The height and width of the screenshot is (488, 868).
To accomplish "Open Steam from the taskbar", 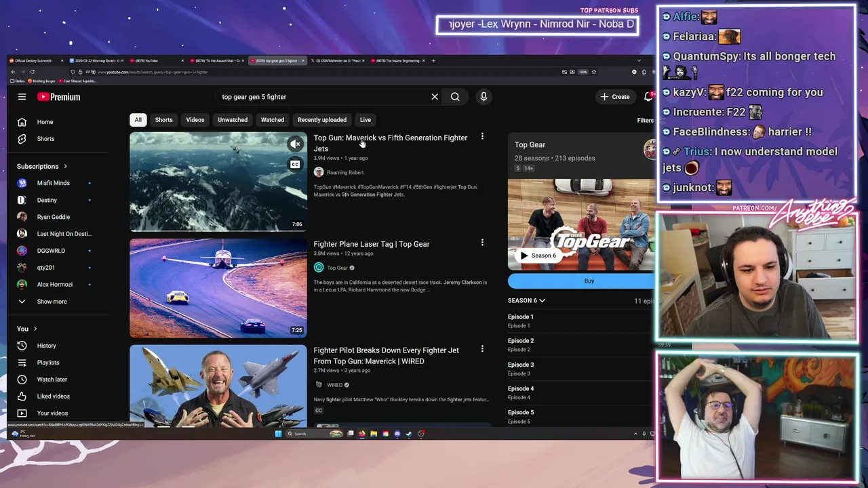I will coord(409,434).
